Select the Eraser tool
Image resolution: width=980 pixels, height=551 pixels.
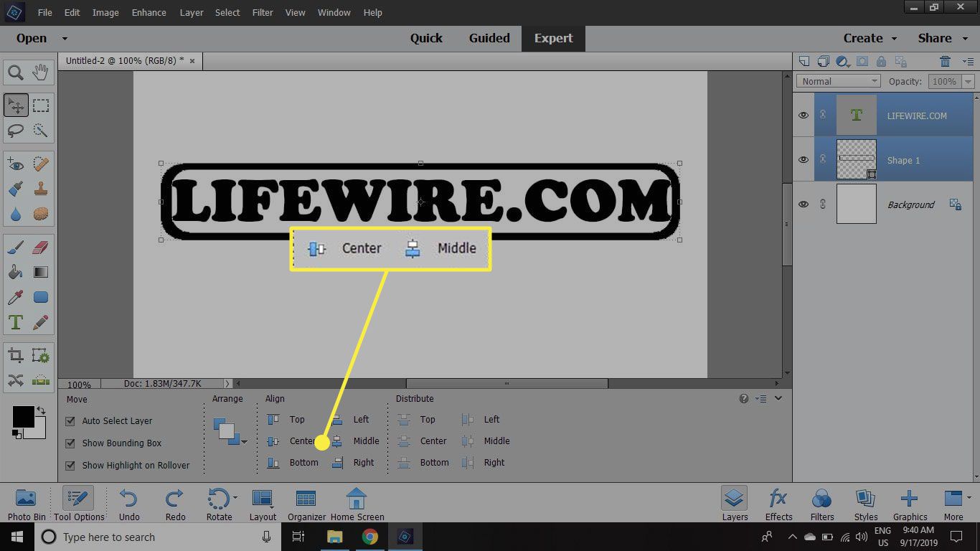coord(41,248)
